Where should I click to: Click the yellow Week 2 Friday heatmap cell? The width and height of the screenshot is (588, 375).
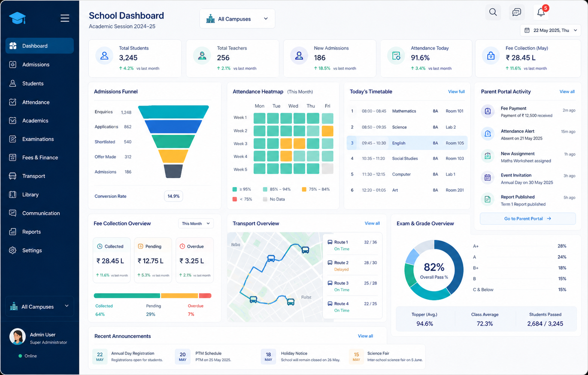coord(327,131)
